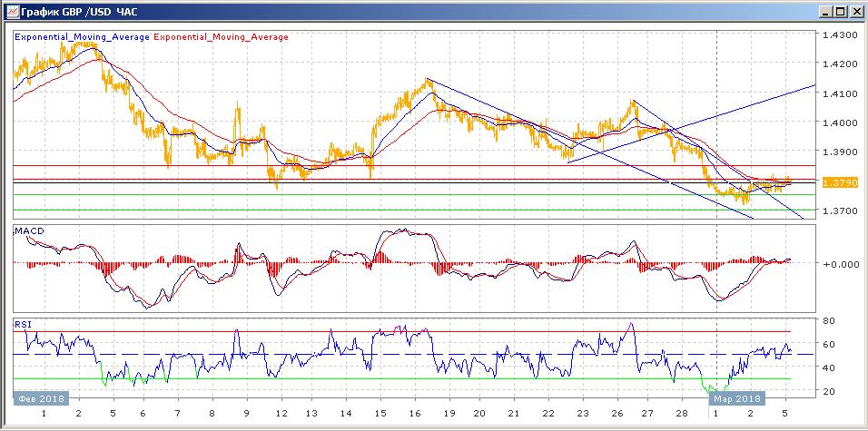Click the 1.4200 price axis label
The width and height of the screenshot is (868, 431).
(841, 64)
